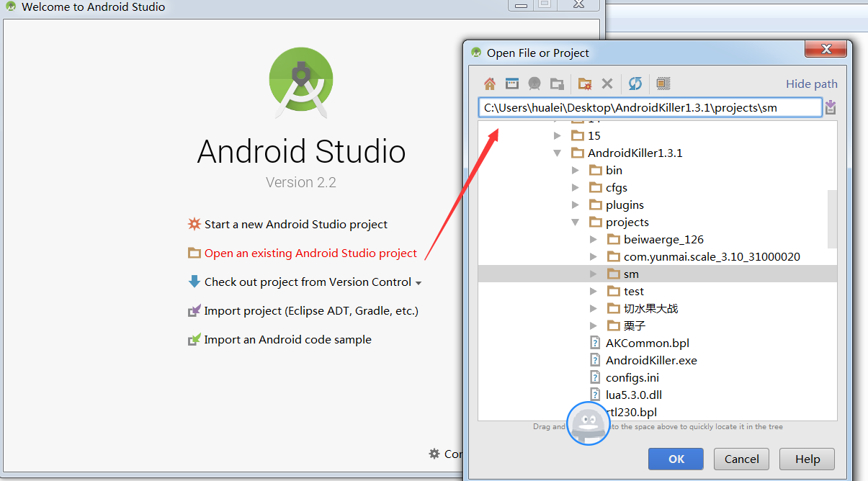Click the lua5.3.0.dll file icon
Screen dimensions: 868x481
pos(595,395)
